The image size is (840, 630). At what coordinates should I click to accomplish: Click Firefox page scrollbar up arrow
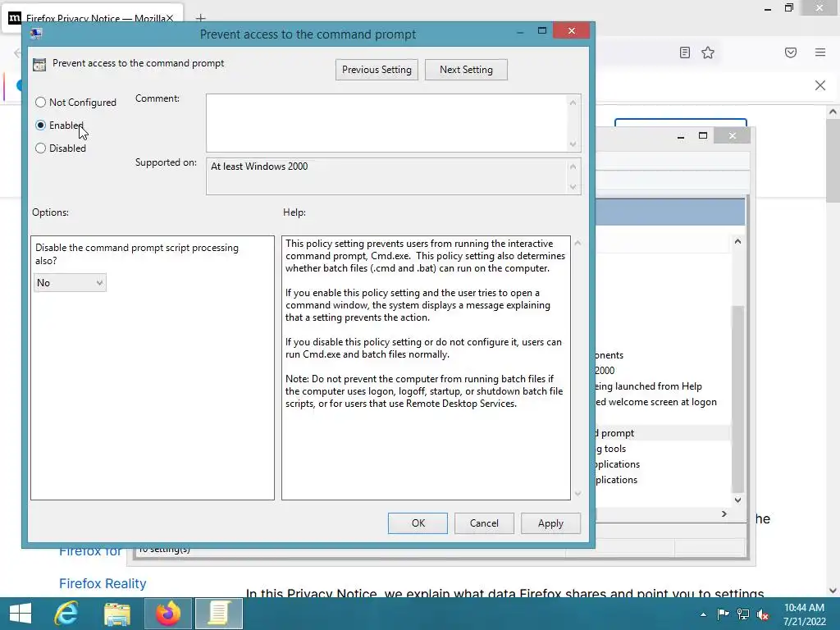click(x=833, y=112)
